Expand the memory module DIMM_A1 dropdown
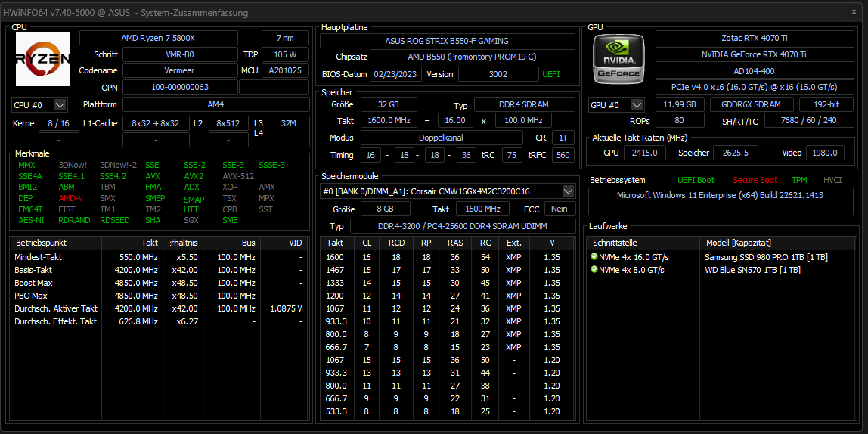The image size is (868, 434). (568, 191)
